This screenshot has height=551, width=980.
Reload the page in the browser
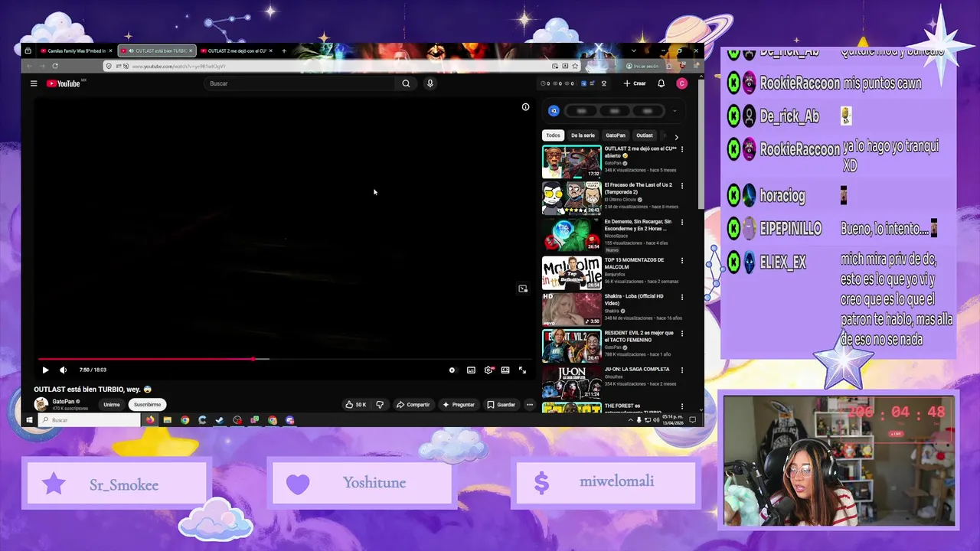coord(54,67)
